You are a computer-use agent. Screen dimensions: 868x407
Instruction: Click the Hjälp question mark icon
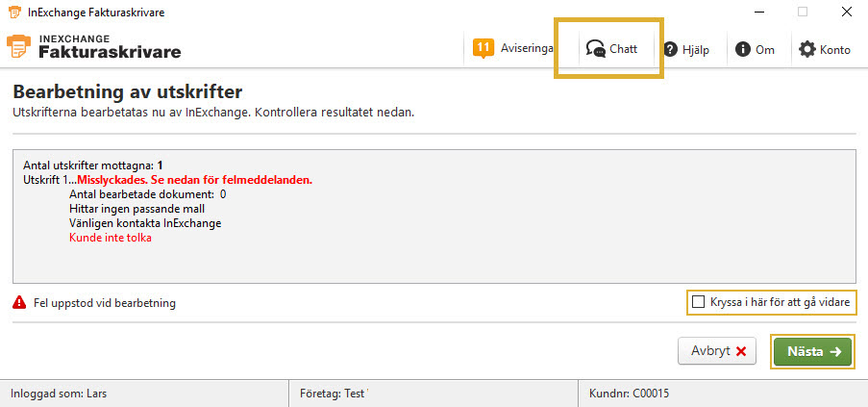pyautogui.click(x=670, y=49)
